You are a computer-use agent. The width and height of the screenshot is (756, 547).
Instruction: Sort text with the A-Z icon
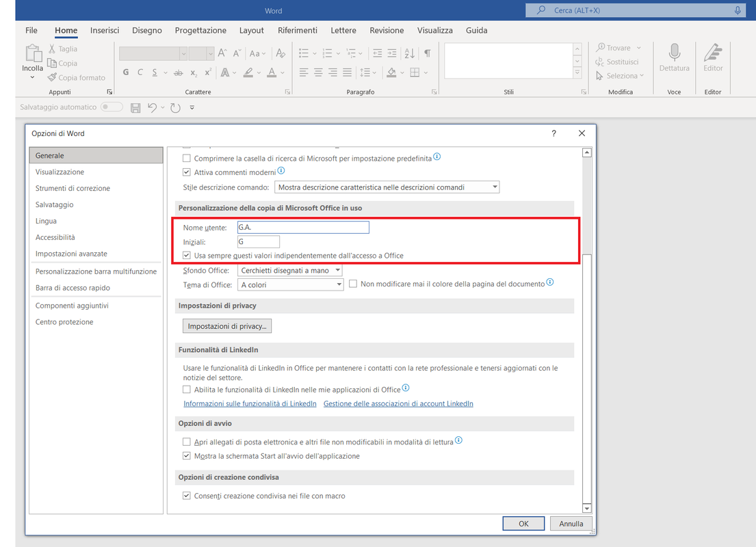point(409,53)
